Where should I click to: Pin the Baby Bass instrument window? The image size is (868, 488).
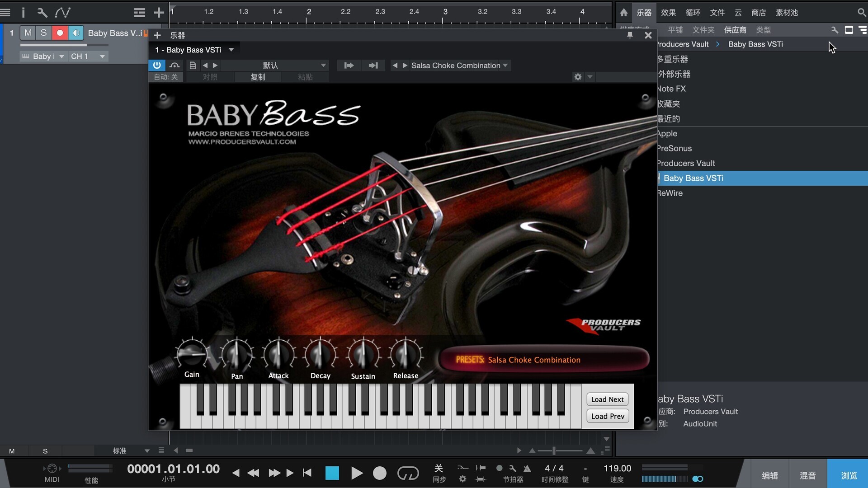(x=630, y=35)
